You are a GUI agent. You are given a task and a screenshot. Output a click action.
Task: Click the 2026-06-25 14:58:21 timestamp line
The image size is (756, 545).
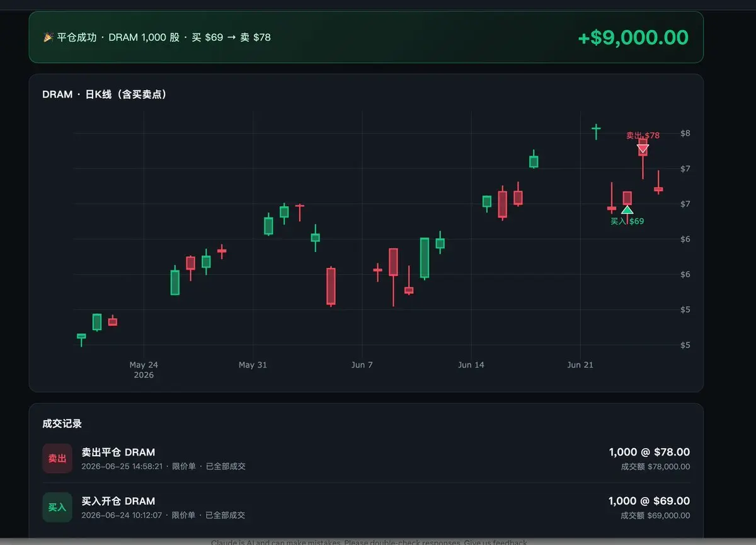click(163, 467)
